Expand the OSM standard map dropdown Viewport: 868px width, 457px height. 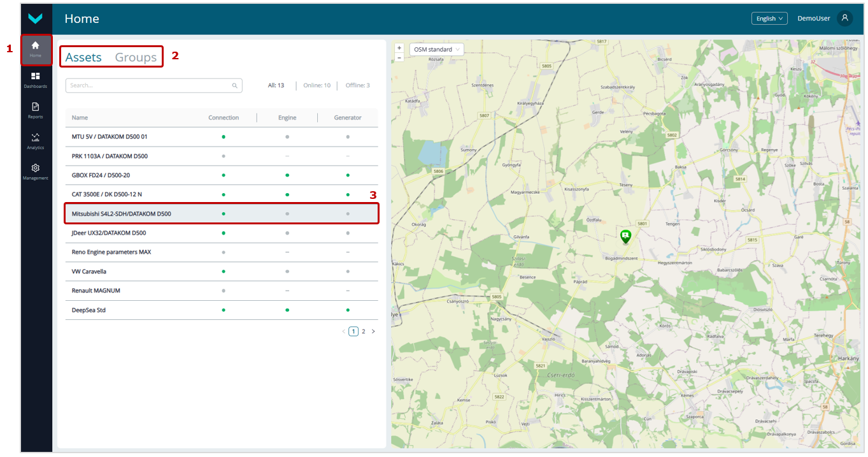click(x=437, y=49)
